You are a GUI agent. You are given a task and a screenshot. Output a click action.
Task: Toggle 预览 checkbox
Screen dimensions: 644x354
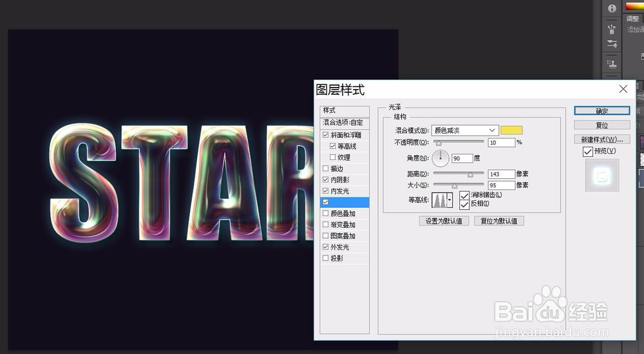coord(588,151)
